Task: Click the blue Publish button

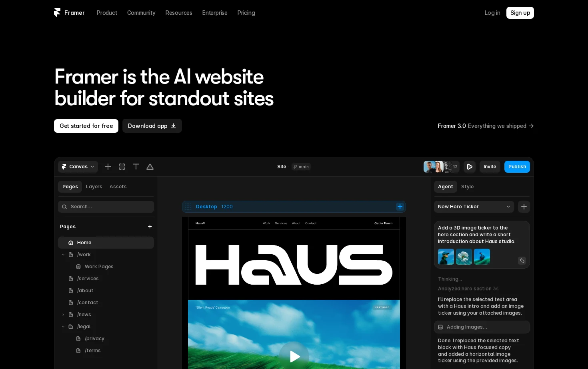Action: 517,167
